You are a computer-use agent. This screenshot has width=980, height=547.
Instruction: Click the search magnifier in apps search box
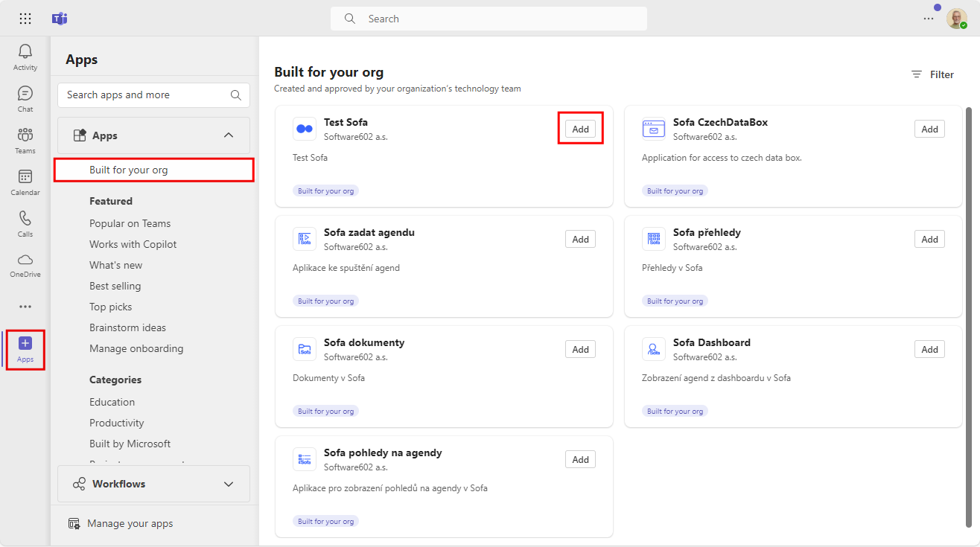tap(236, 95)
